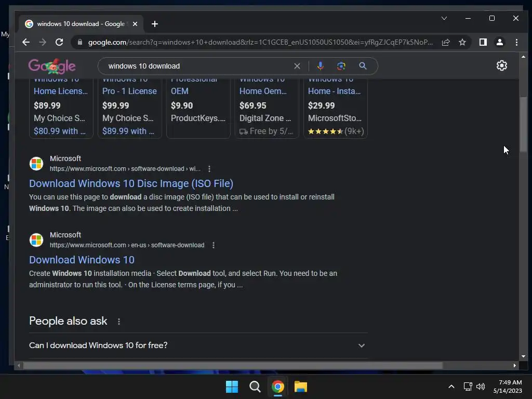Expand Can I download Windows 10 for free?
The image size is (532, 399).
[198, 345]
